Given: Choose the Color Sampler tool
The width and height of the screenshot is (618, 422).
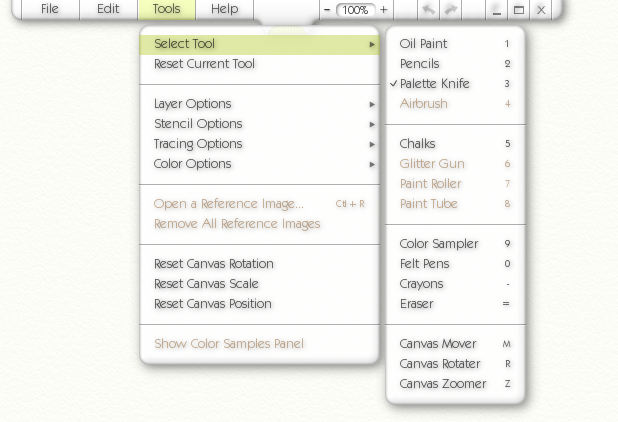Looking at the screenshot, I should [439, 244].
